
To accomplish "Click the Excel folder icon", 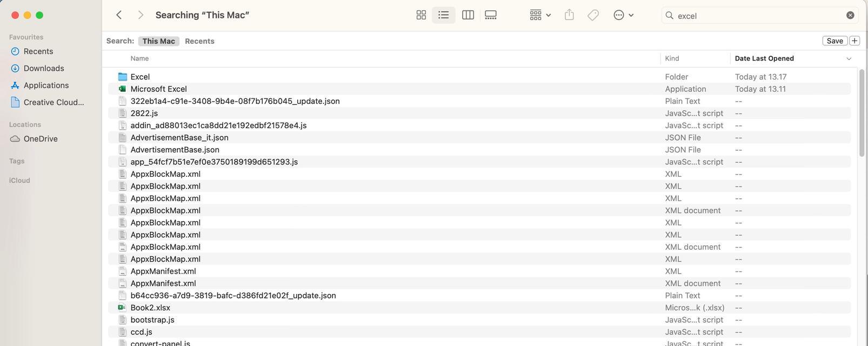I will [123, 77].
